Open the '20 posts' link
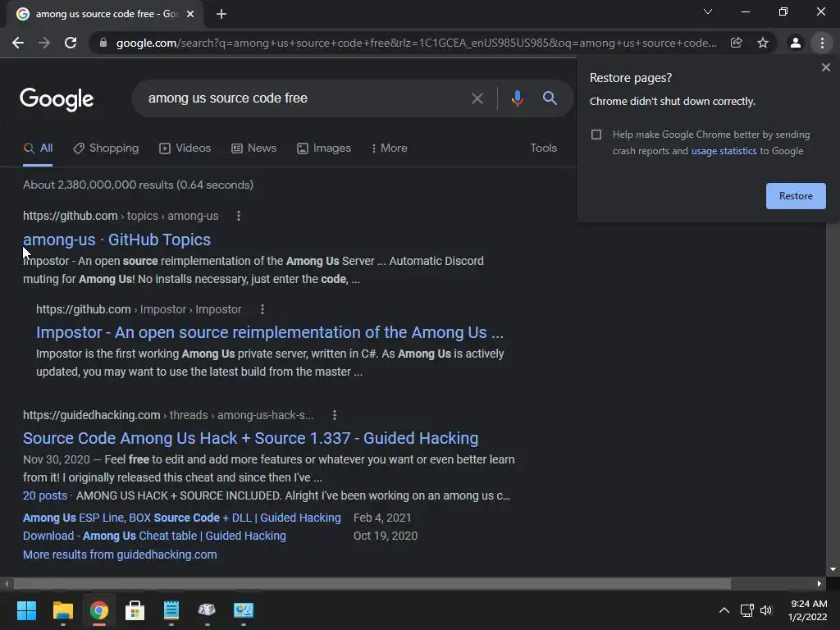This screenshot has height=630, width=840. tap(45, 495)
